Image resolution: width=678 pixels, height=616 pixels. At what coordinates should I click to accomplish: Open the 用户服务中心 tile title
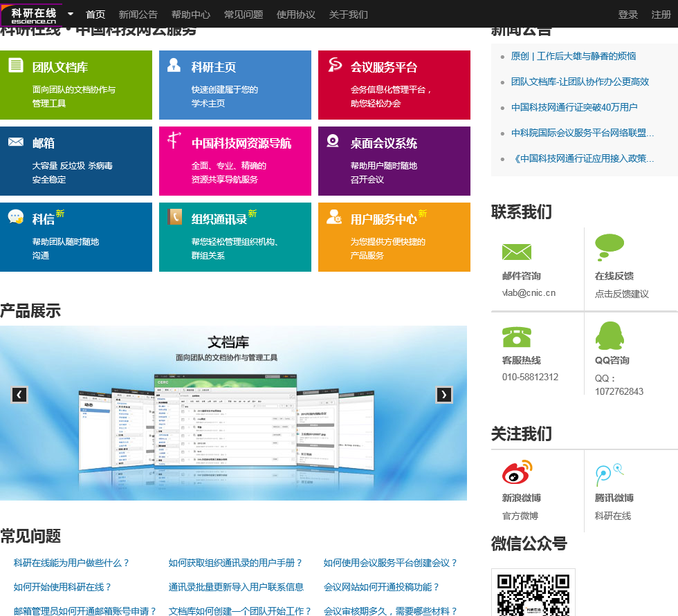pos(383,219)
